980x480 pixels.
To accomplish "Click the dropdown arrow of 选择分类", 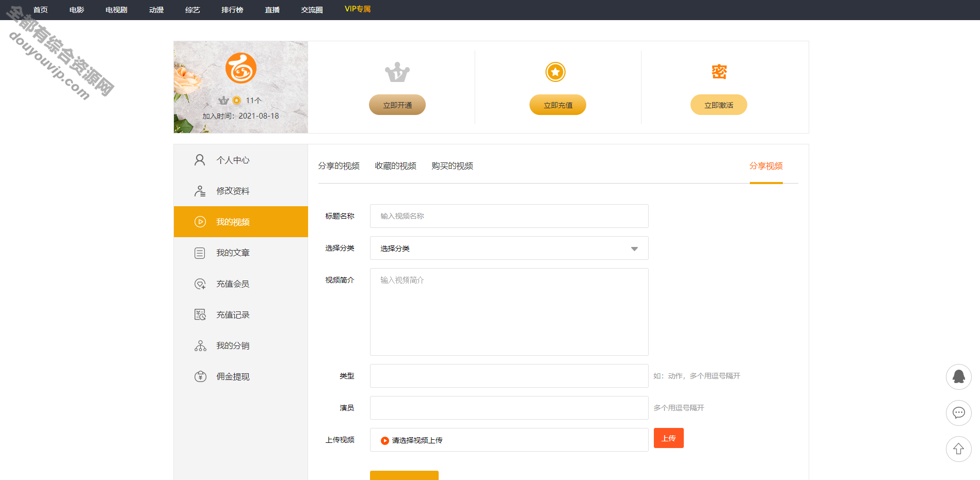I will tap(634, 249).
